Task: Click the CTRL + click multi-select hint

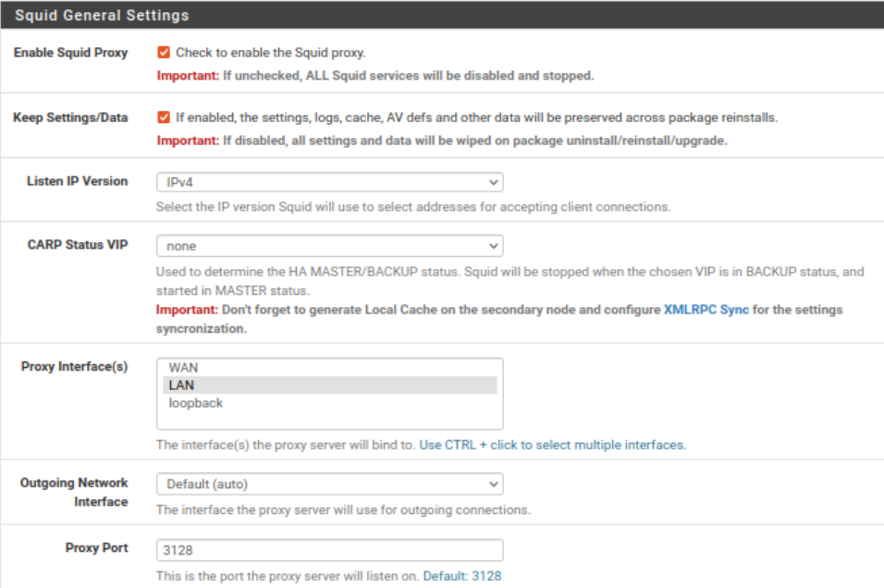Action: [553, 445]
